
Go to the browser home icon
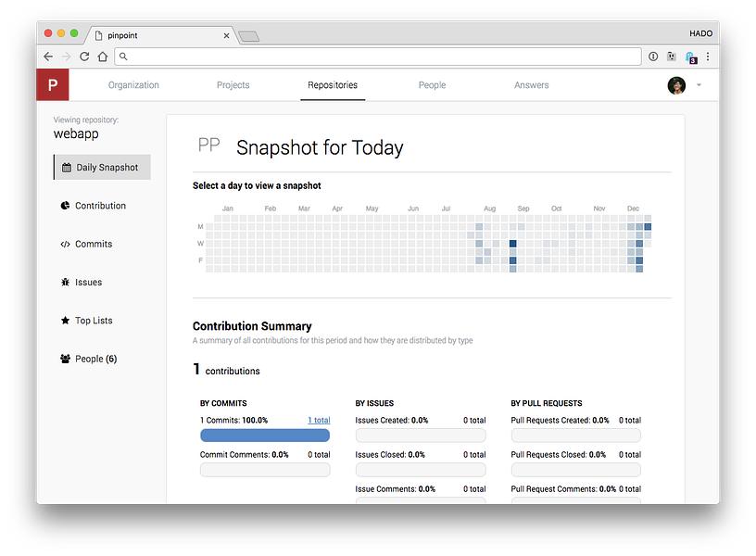pos(103,57)
